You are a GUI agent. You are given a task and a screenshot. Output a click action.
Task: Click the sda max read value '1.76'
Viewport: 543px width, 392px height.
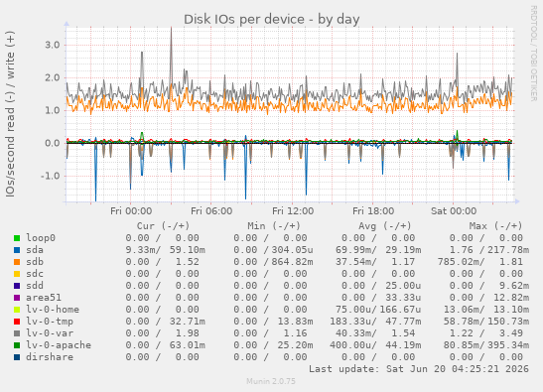click(462, 250)
